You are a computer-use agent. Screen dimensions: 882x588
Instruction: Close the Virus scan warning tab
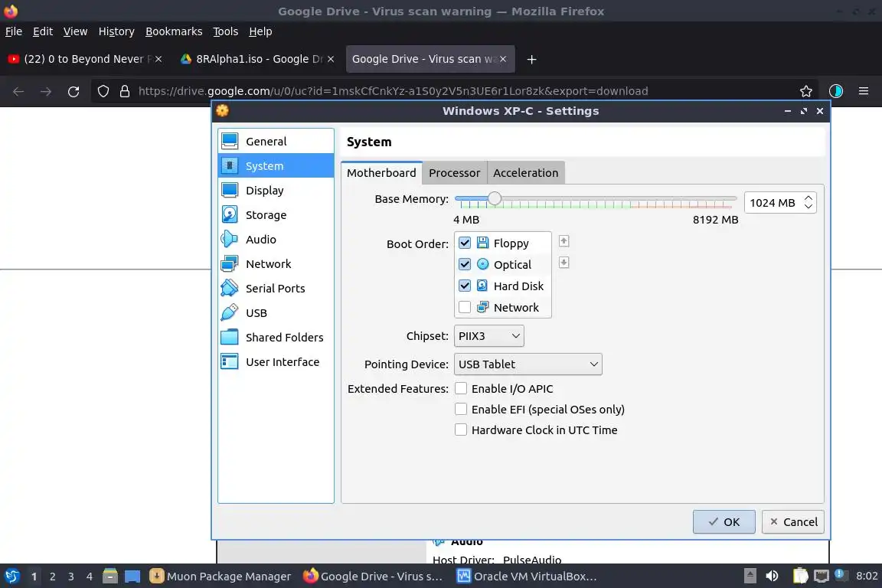503,59
